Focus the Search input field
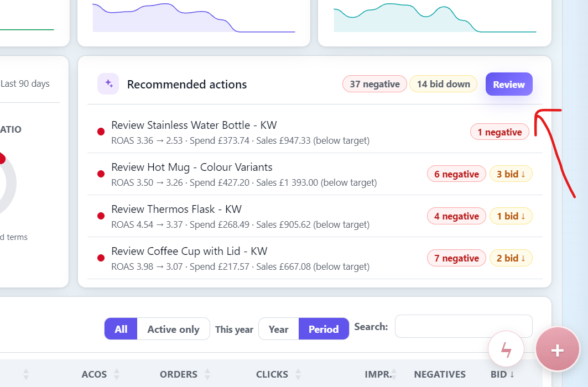Image resolution: width=588 pixels, height=387 pixels. (x=464, y=326)
